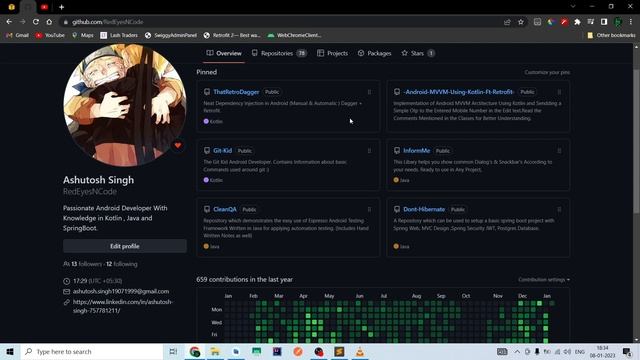Grab drag handle on Android-MVVM pin
This screenshot has width=640, height=360.
coord(559,92)
